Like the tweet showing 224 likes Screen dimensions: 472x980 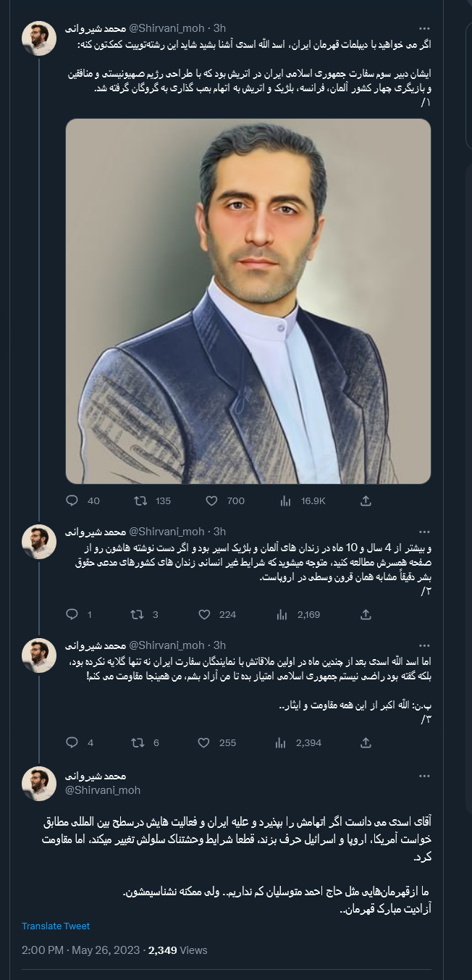[x=205, y=614]
